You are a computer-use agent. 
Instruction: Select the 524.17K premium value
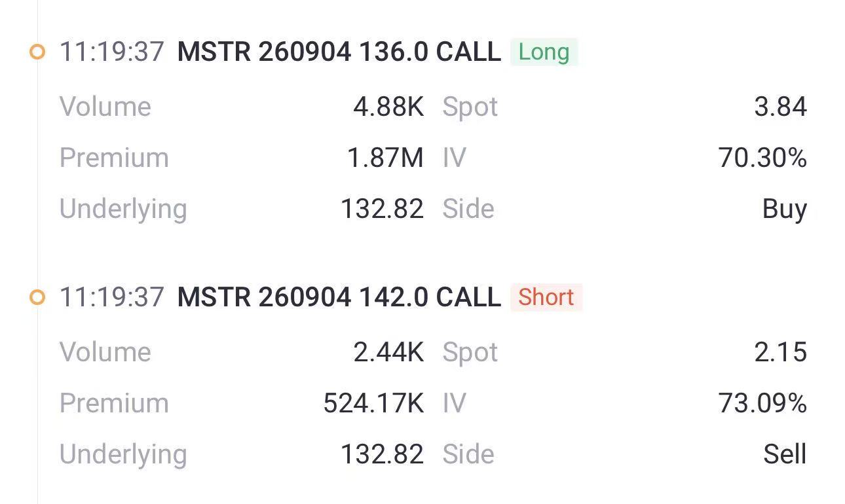point(373,403)
